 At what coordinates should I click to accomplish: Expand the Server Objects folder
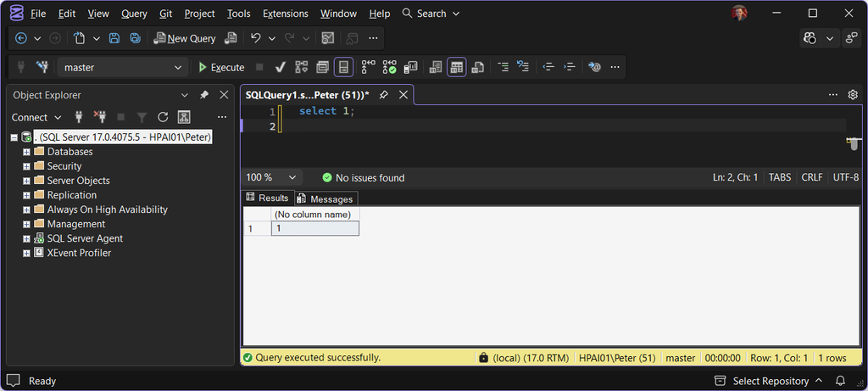tap(26, 181)
